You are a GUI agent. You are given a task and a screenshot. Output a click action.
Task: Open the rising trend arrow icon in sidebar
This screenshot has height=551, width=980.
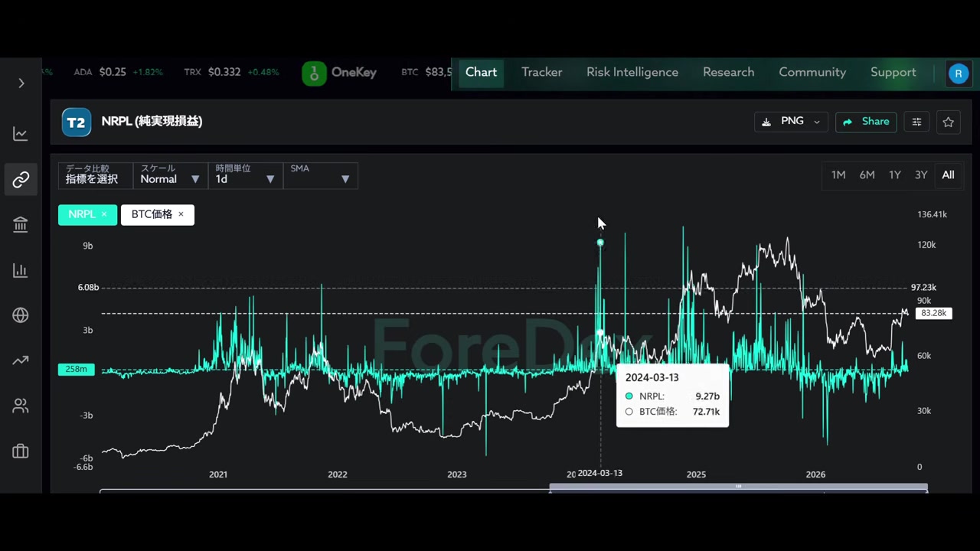coord(21,360)
